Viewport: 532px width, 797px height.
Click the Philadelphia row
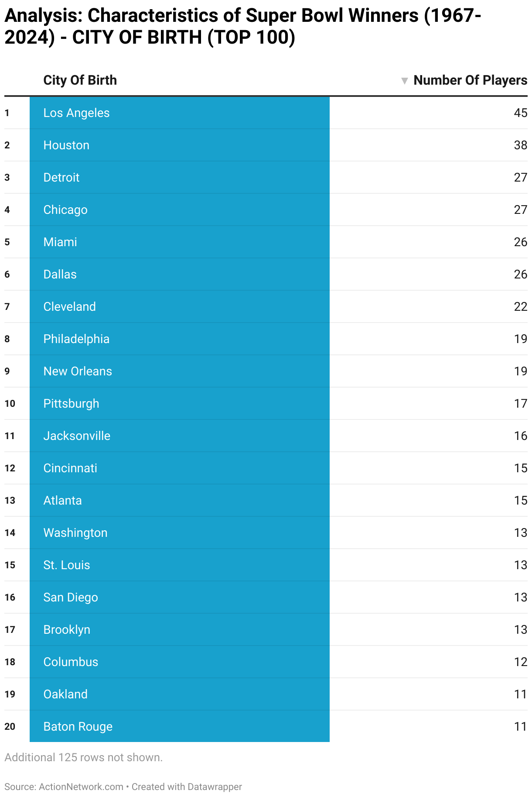(266, 339)
